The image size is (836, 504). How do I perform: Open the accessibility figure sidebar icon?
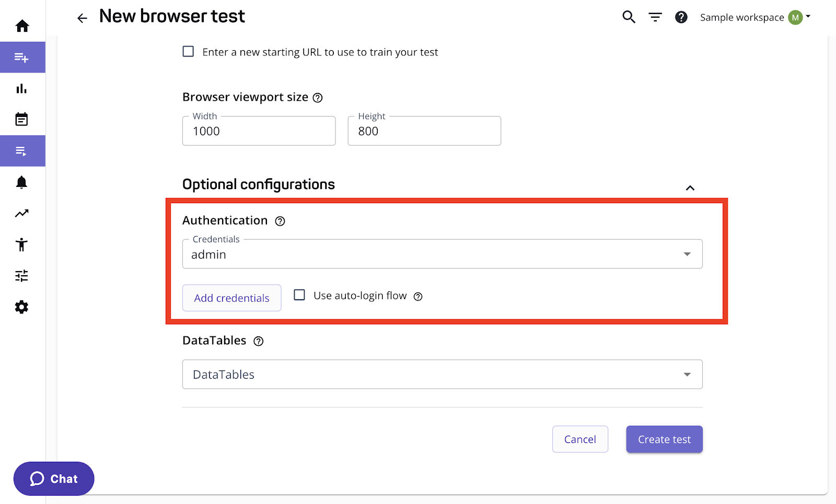[22, 244]
